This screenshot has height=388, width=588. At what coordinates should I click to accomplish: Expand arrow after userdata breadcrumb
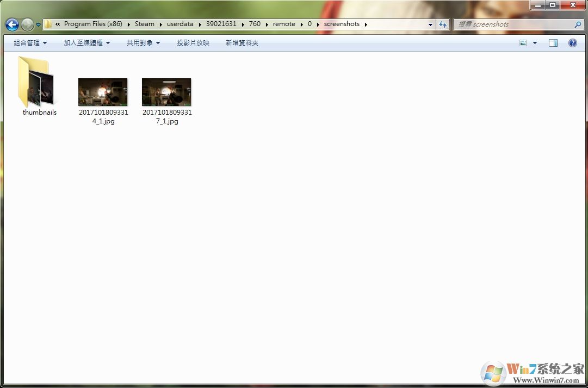200,24
